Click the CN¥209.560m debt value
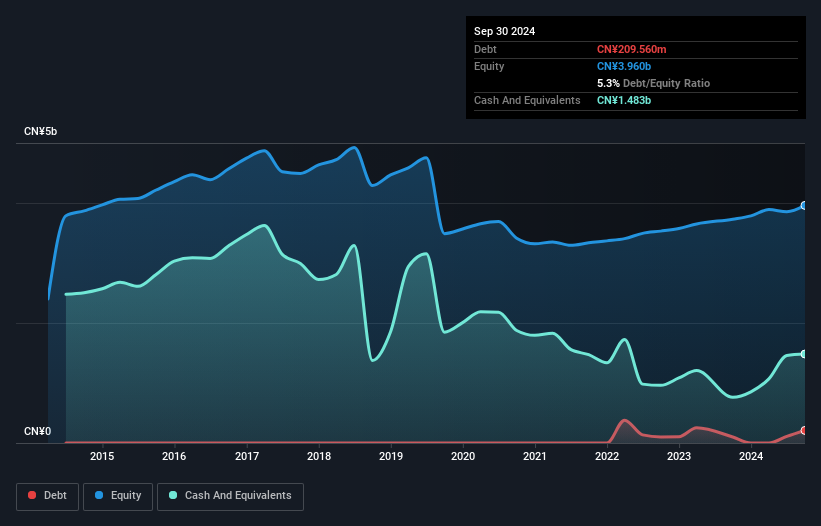Viewport: 821px width, 526px height. click(631, 49)
